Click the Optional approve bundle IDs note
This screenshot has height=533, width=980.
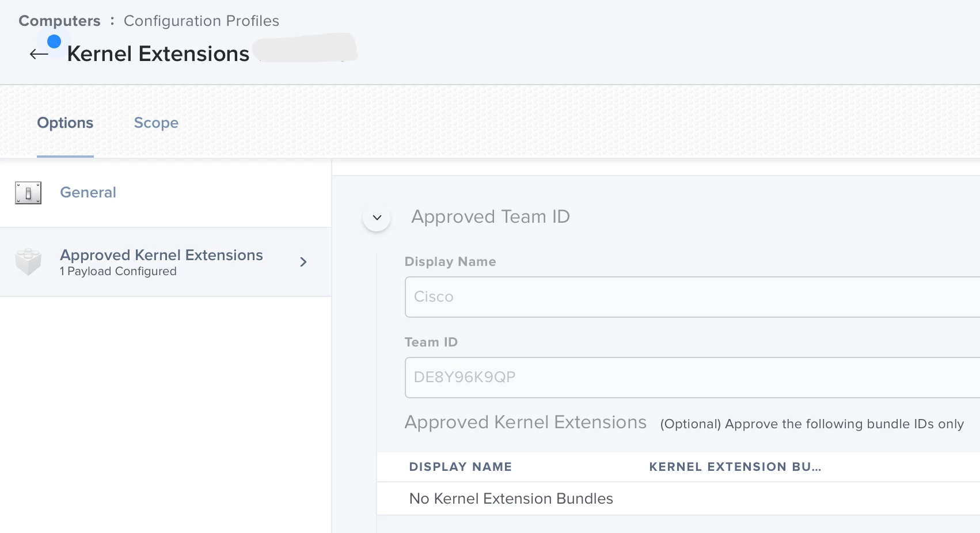(812, 424)
